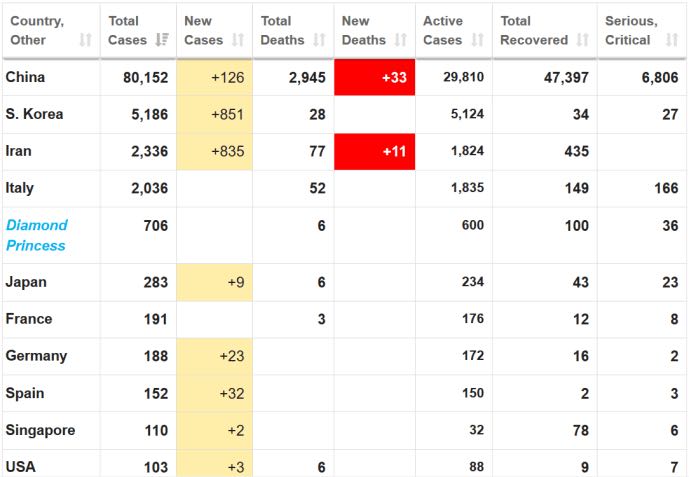Click China's total deaths 2,945

click(x=307, y=78)
